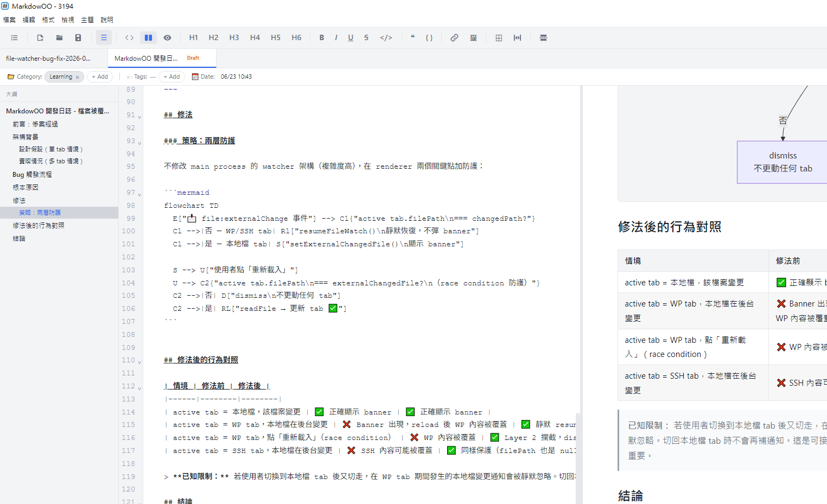The image size is (827, 504).
Task: Apply H5 heading format
Action: 276,38
